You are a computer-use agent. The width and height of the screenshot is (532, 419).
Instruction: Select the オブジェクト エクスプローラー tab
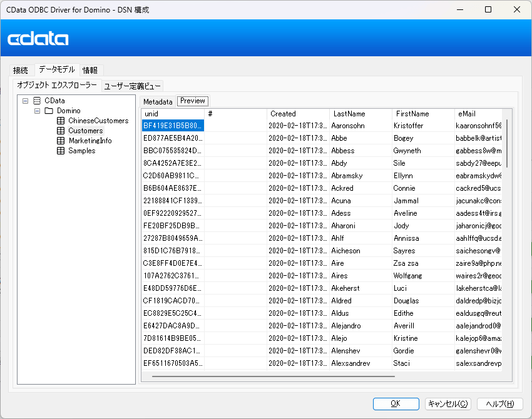tap(57, 85)
